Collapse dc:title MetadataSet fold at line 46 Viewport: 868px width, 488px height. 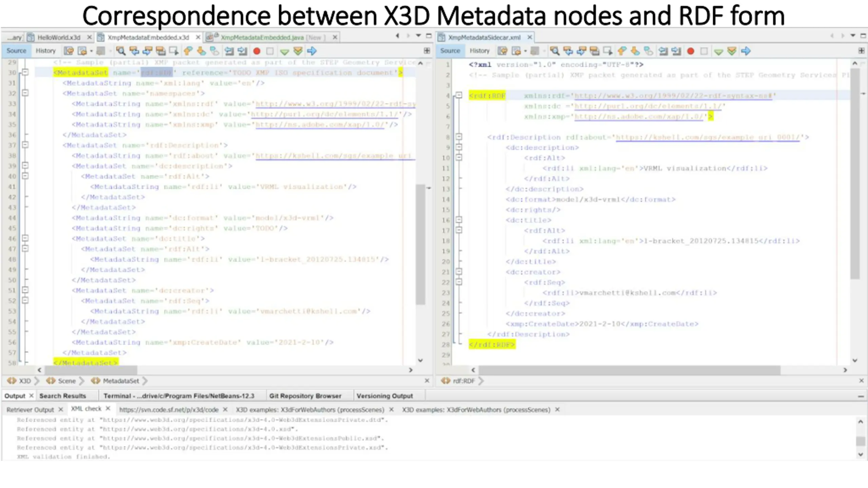coord(25,238)
